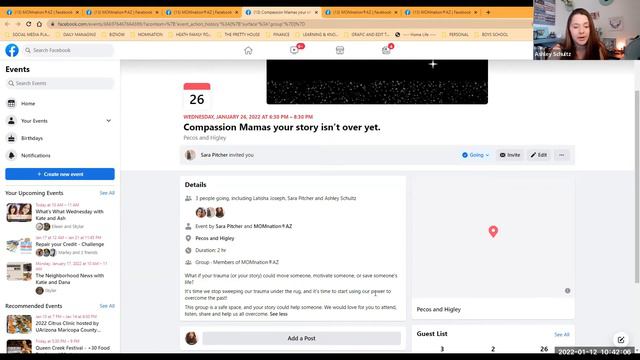Click Pecos and Higley in Details
Viewport: 640px width, 360px height.
(215, 238)
